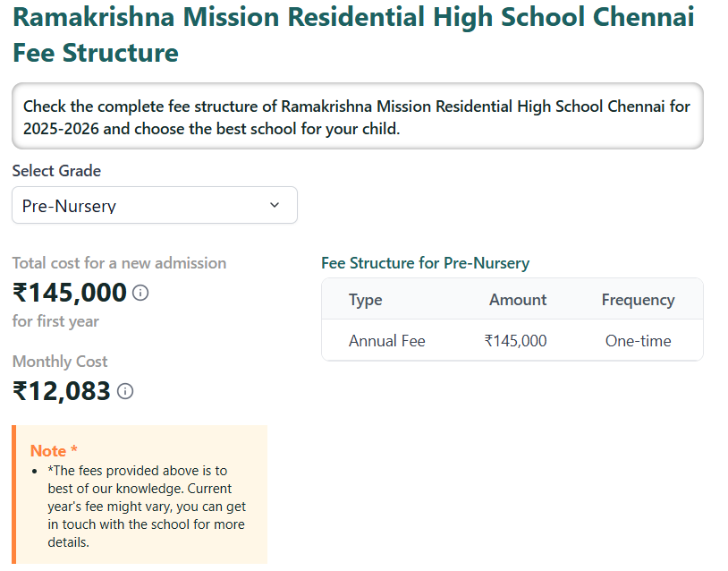Click the rupee symbol in the Annual Fee amount cell
The image size is (728, 571).
pyautogui.click(x=487, y=341)
